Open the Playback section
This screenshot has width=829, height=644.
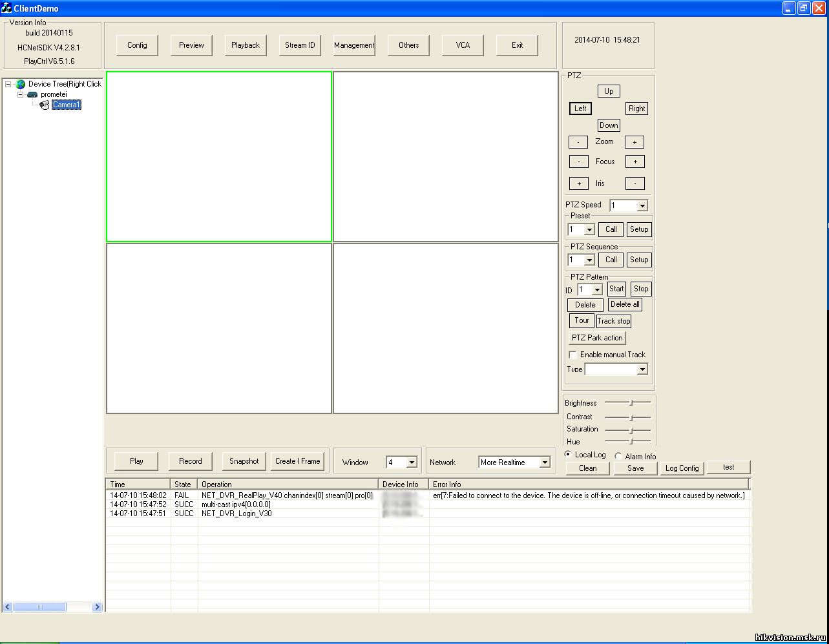[x=246, y=45]
